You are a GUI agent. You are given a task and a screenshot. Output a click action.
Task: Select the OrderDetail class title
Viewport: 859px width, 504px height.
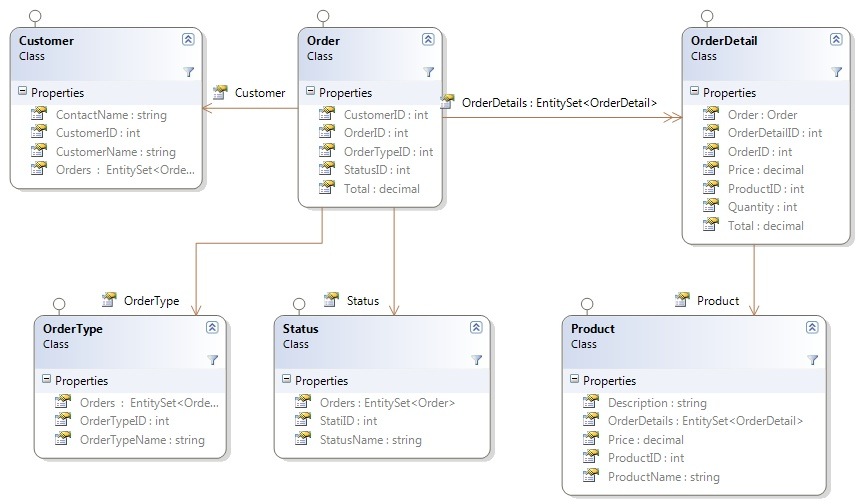[x=724, y=41]
